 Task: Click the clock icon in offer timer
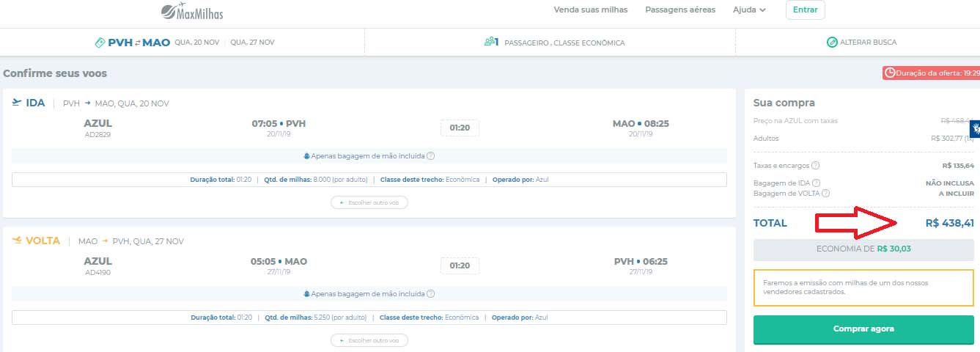click(890, 73)
